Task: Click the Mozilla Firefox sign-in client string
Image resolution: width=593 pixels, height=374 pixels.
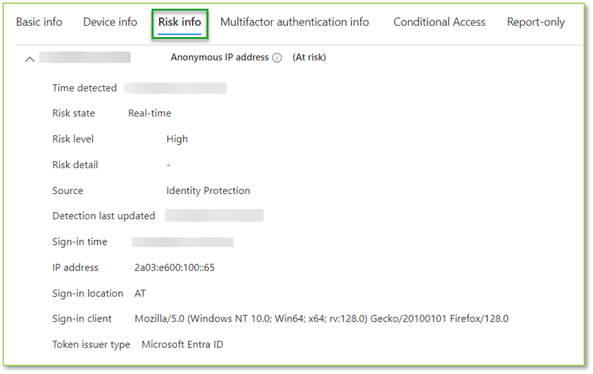Action: coord(321,319)
